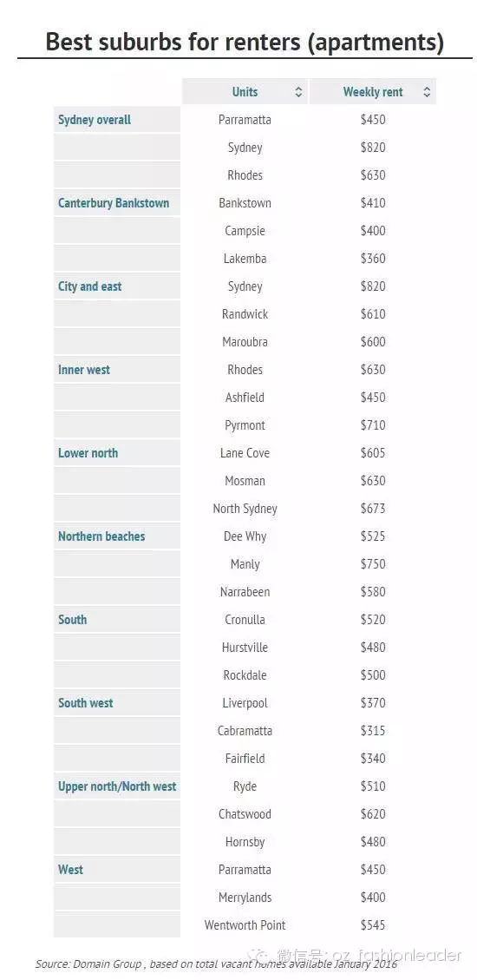Viewport: 477px width, 980px height.
Task: Click the Domain Group source note
Action: [216, 964]
